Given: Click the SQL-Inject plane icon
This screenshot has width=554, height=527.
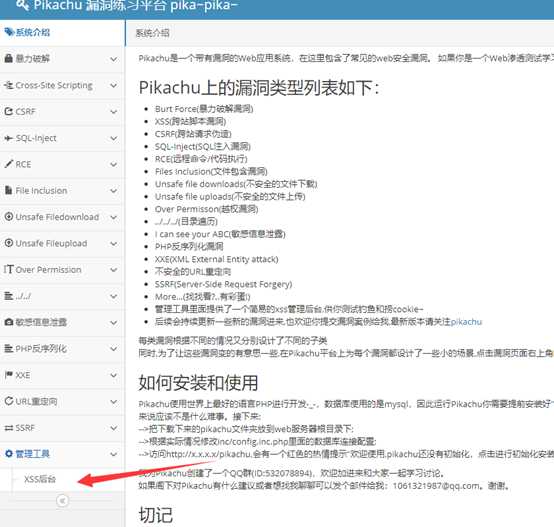Looking at the screenshot, I should click(x=8, y=138).
